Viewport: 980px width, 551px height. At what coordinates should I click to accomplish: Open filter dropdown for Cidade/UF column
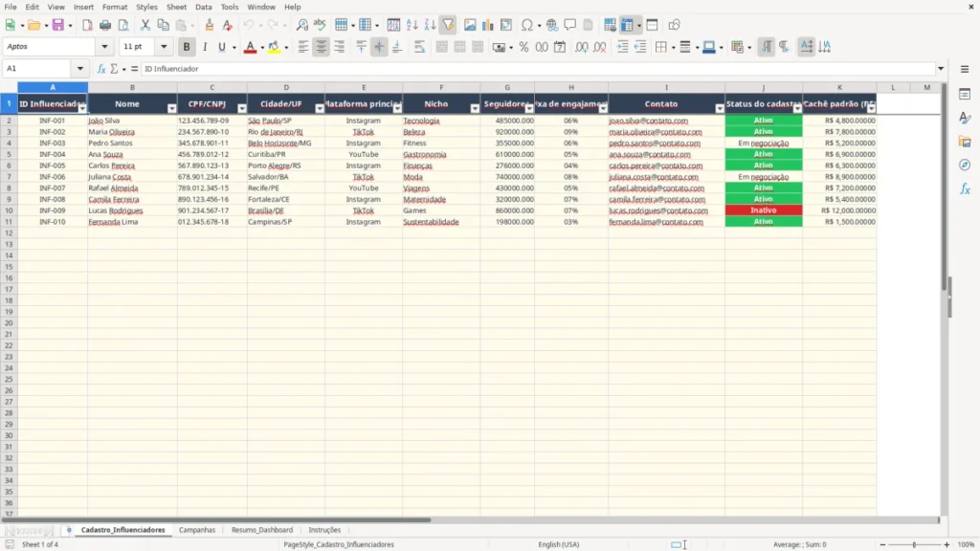(320, 109)
